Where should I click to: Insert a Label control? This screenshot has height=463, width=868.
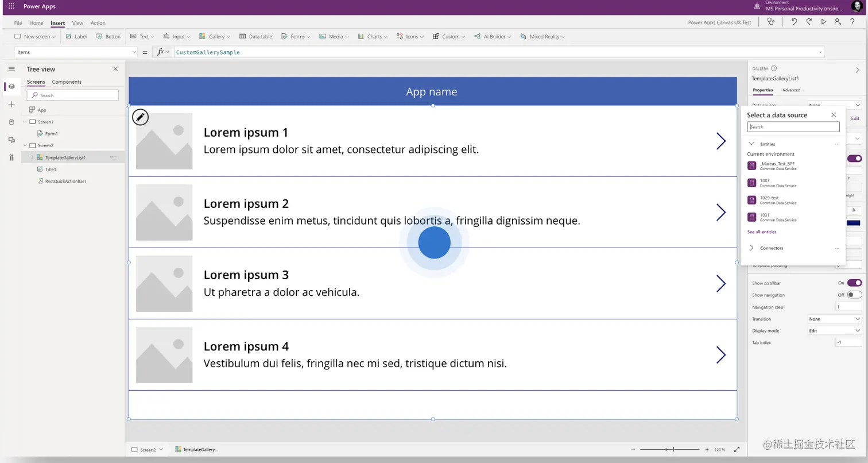[x=76, y=36]
